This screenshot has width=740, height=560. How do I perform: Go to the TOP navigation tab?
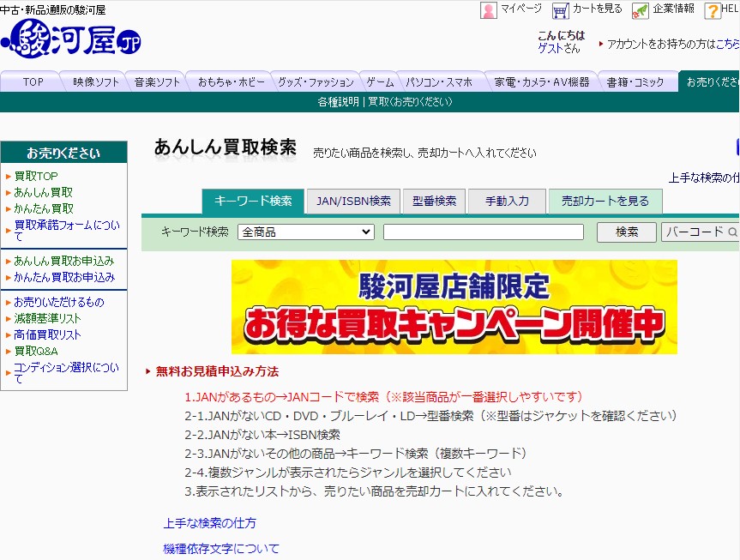click(x=33, y=81)
